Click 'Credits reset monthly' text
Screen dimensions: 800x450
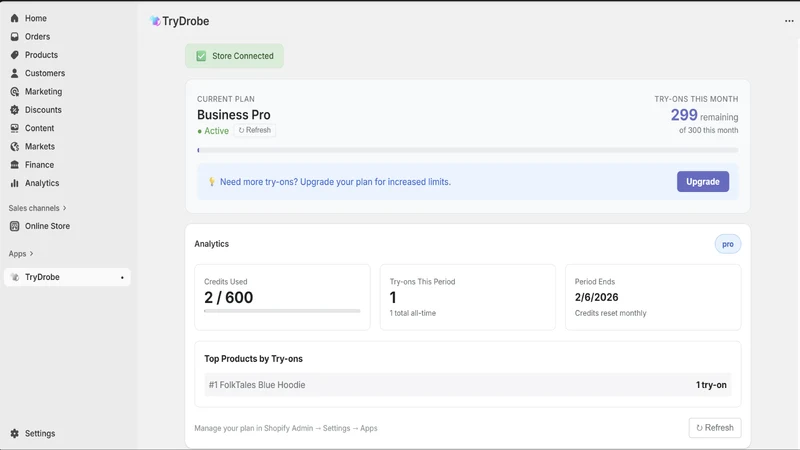click(x=610, y=313)
